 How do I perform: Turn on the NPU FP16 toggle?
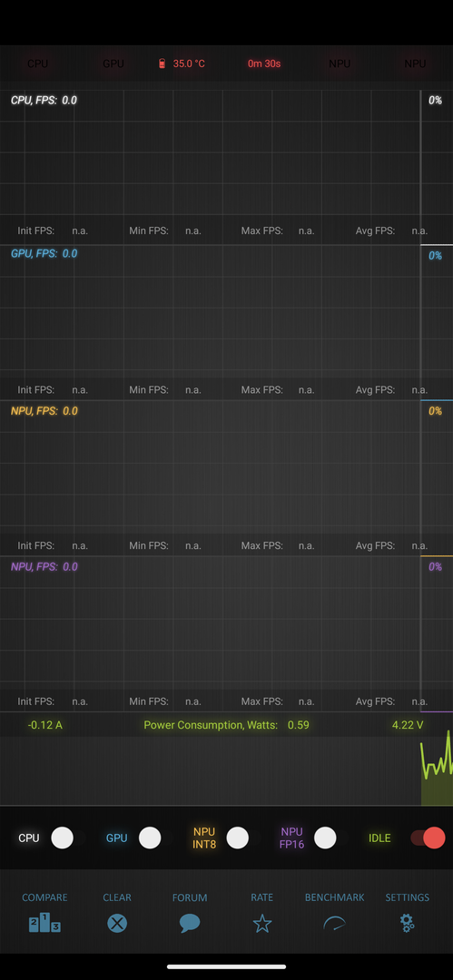(x=325, y=838)
